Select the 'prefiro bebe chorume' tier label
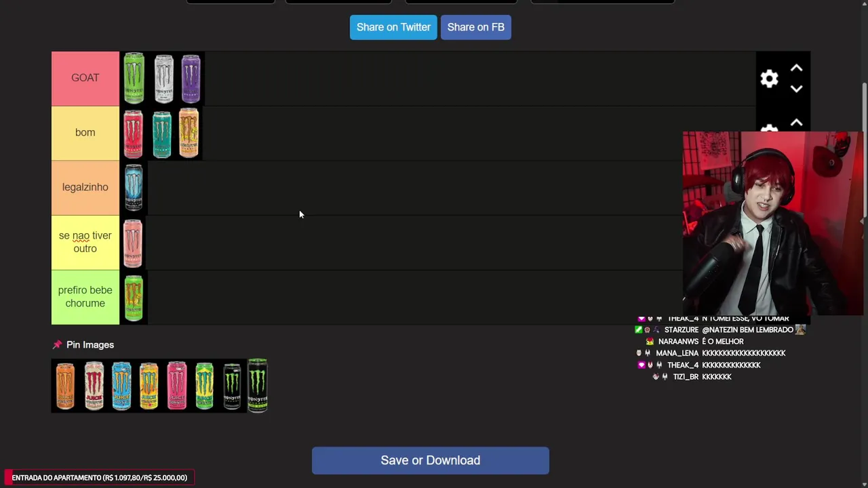The width and height of the screenshot is (868, 488). [x=85, y=297]
